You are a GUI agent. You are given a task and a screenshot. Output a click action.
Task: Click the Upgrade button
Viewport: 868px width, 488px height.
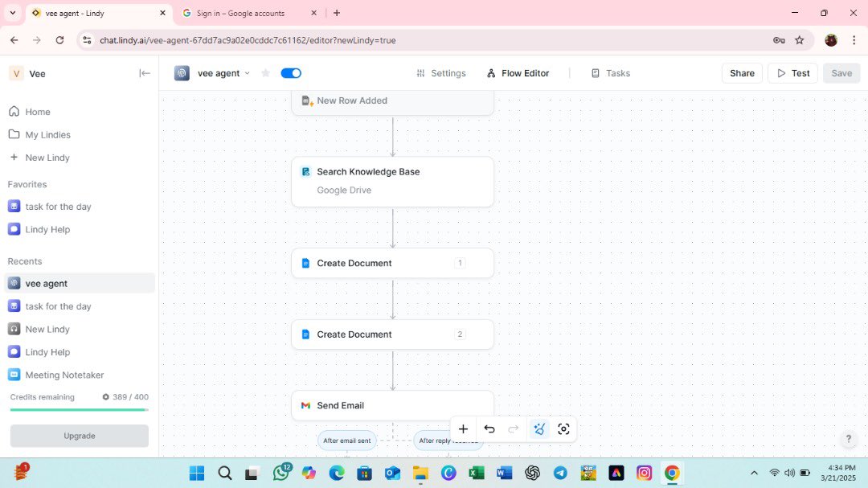[x=79, y=436]
